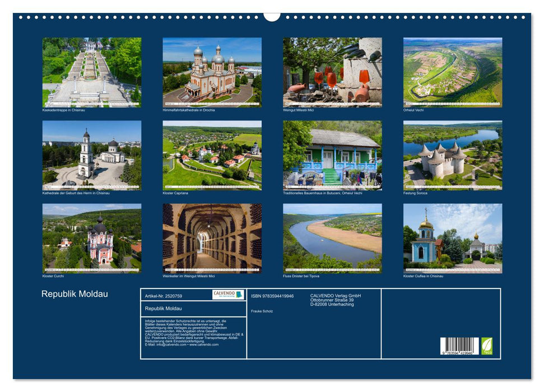Open the Fluss Dnister bei Tipova photo

tap(332, 239)
